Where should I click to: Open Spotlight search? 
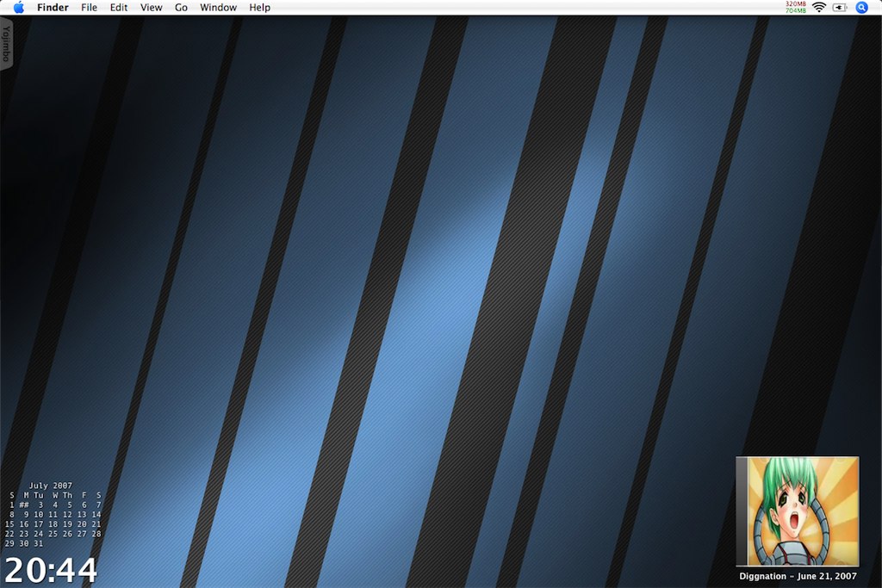tap(861, 7)
